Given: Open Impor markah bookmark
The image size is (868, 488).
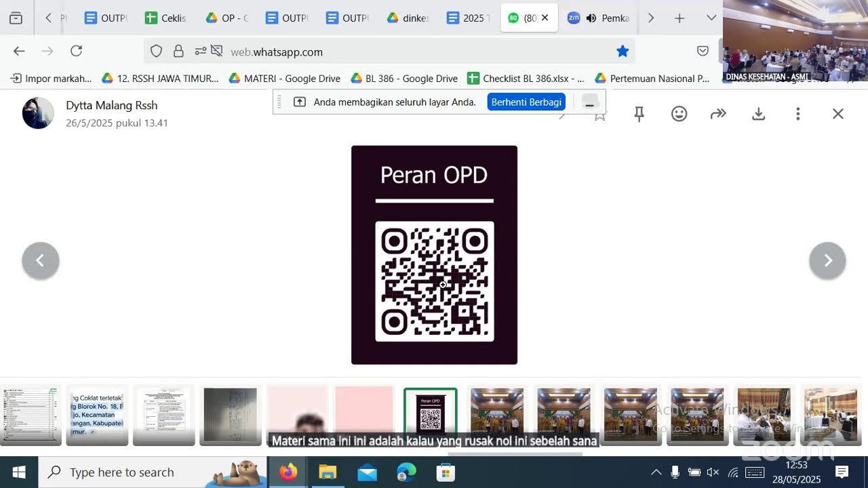Looking at the screenshot, I should (x=52, y=79).
